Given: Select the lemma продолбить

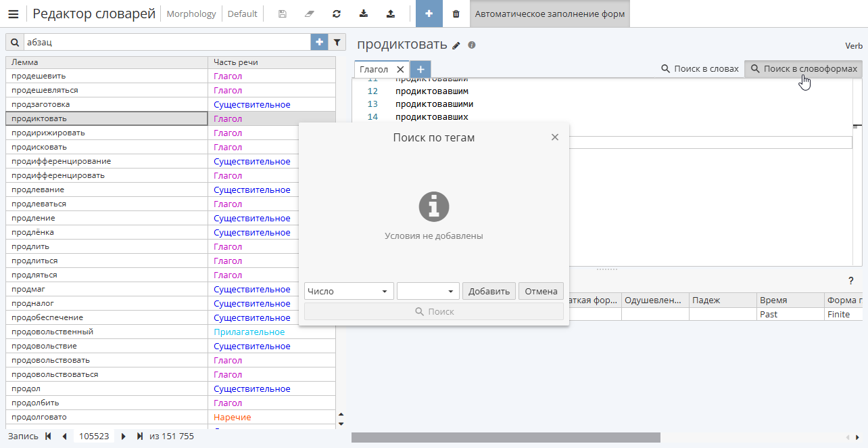Looking at the screenshot, I should tap(106, 403).
